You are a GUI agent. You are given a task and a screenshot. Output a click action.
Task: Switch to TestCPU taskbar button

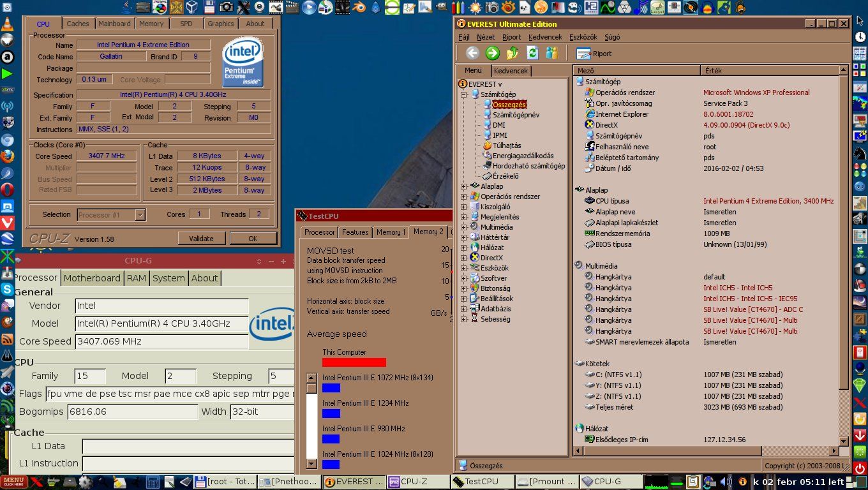click(483, 482)
